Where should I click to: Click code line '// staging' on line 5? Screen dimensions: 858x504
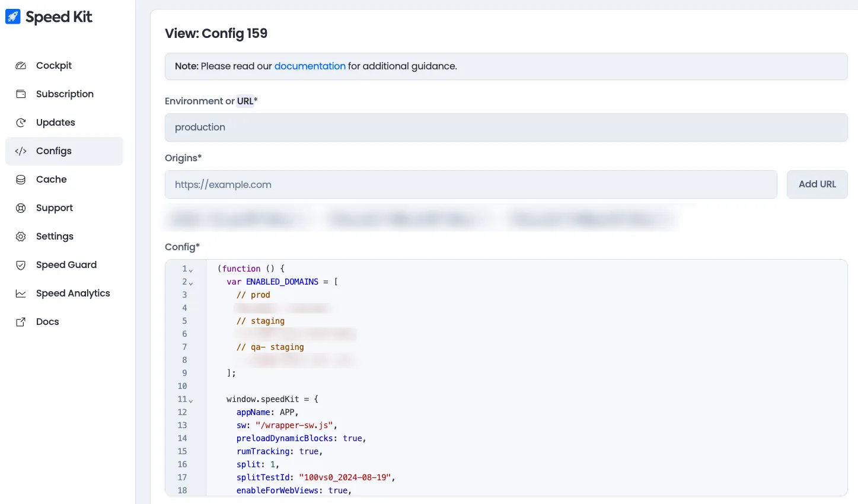pyautogui.click(x=260, y=321)
